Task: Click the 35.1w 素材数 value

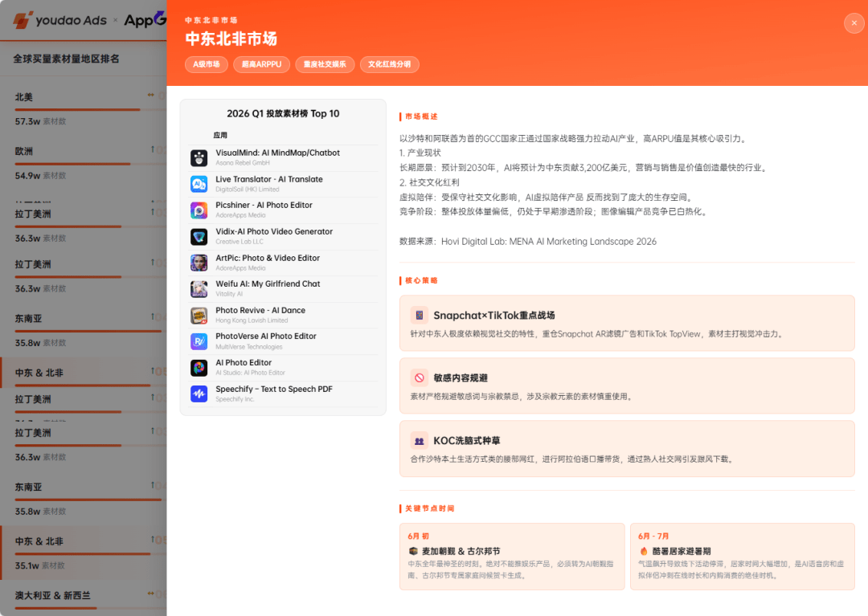Action: pos(40,565)
